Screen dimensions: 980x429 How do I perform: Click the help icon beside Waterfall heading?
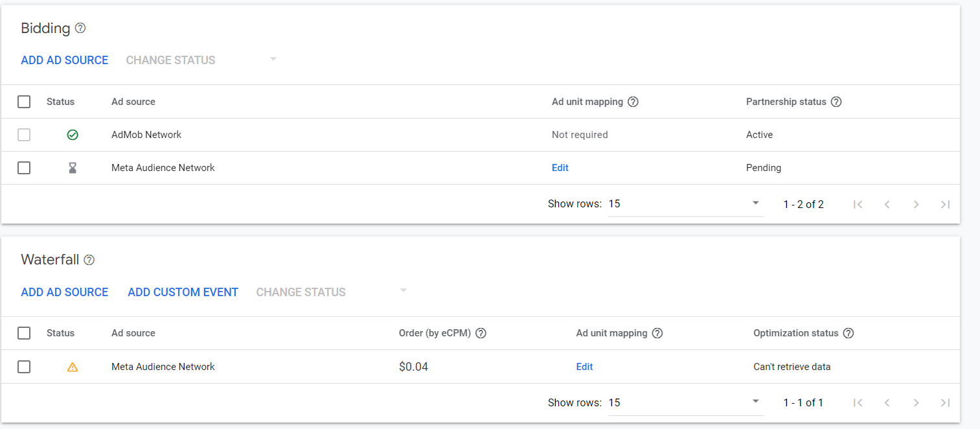[89, 260]
